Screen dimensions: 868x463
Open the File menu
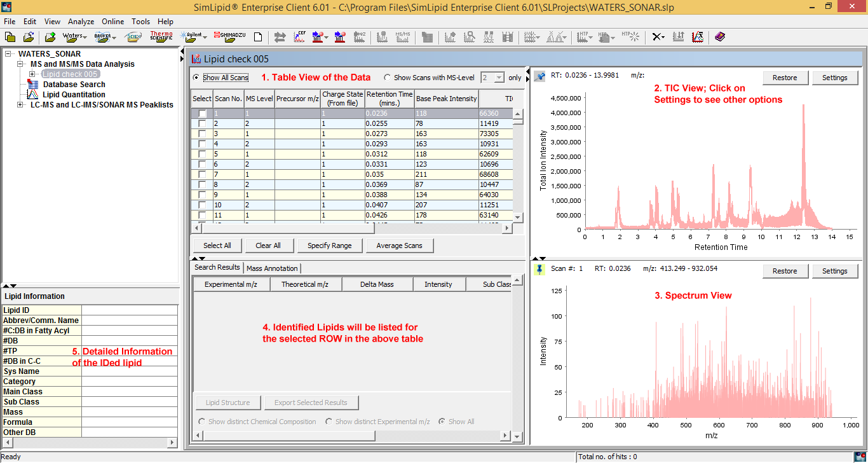[x=10, y=22]
